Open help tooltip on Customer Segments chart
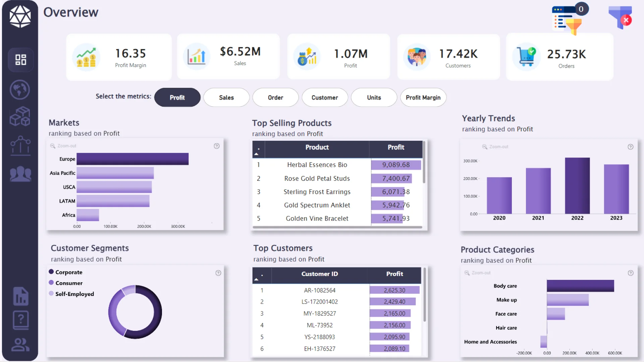 pyautogui.click(x=218, y=273)
